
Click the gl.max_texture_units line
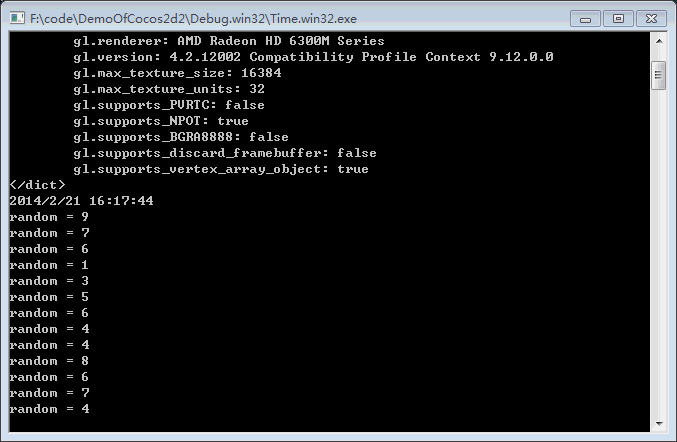[x=169, y=89]
